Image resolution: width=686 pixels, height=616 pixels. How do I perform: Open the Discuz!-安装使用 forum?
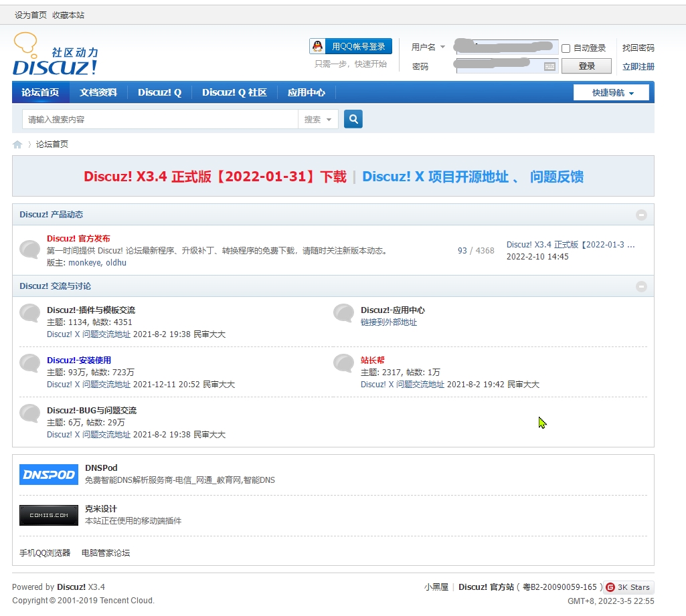[79, 361]
